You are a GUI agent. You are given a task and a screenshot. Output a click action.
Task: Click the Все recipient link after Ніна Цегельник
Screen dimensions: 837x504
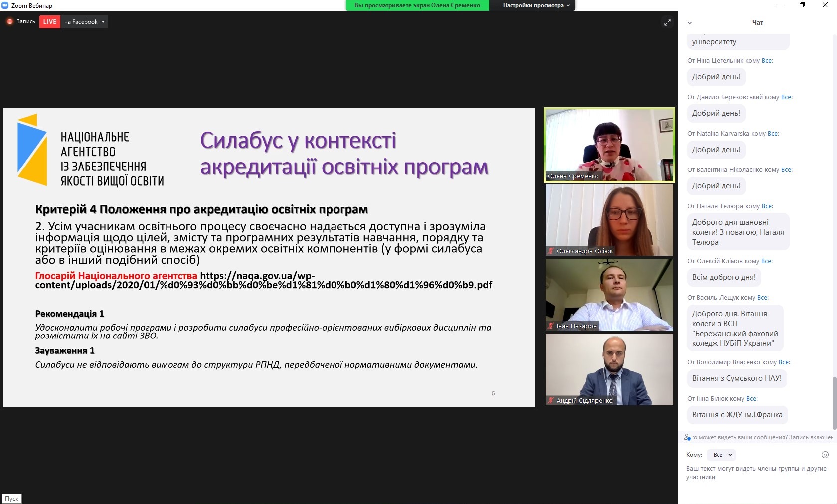coord(767,61)
